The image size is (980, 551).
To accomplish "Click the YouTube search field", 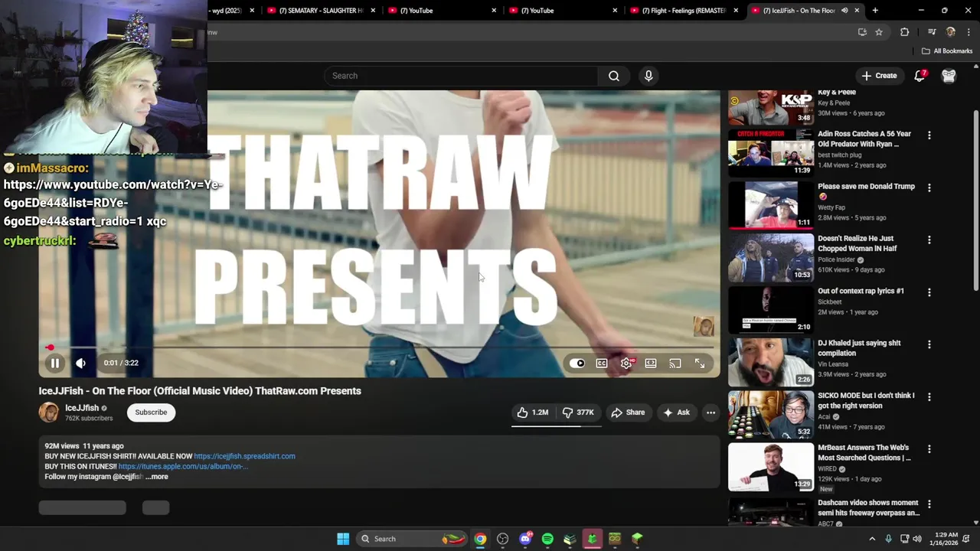I will click(x=462, y=76).
